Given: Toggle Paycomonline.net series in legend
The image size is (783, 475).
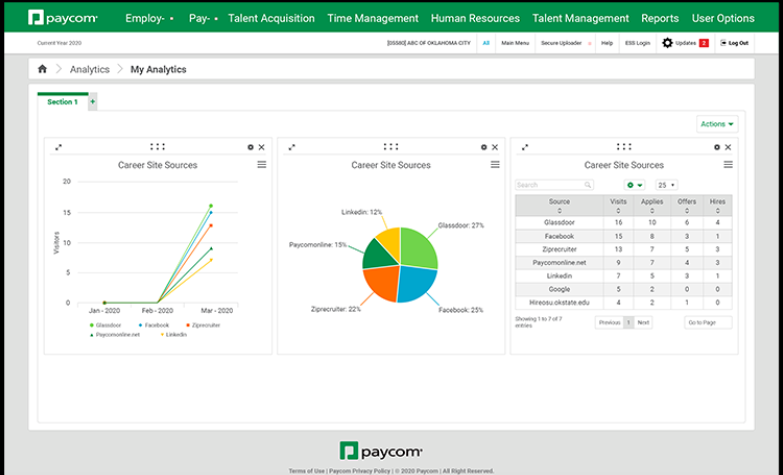Looking at the screenshot, I should 115,335.
